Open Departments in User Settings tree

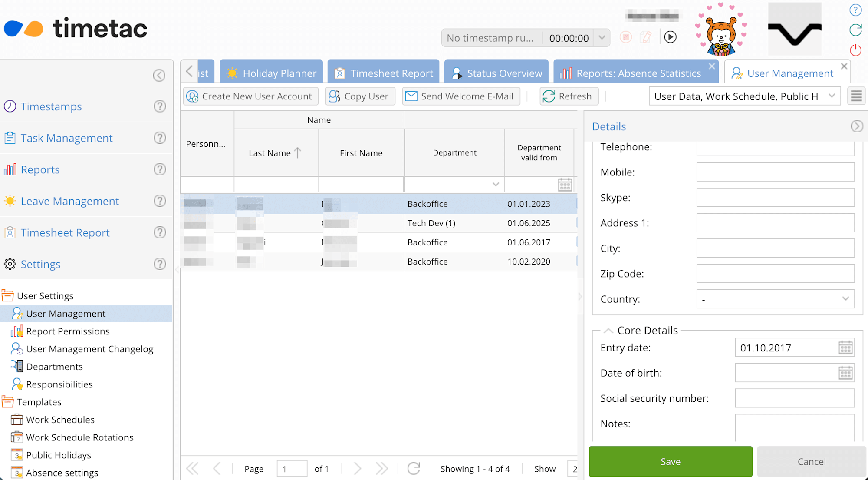pos(54,367)
